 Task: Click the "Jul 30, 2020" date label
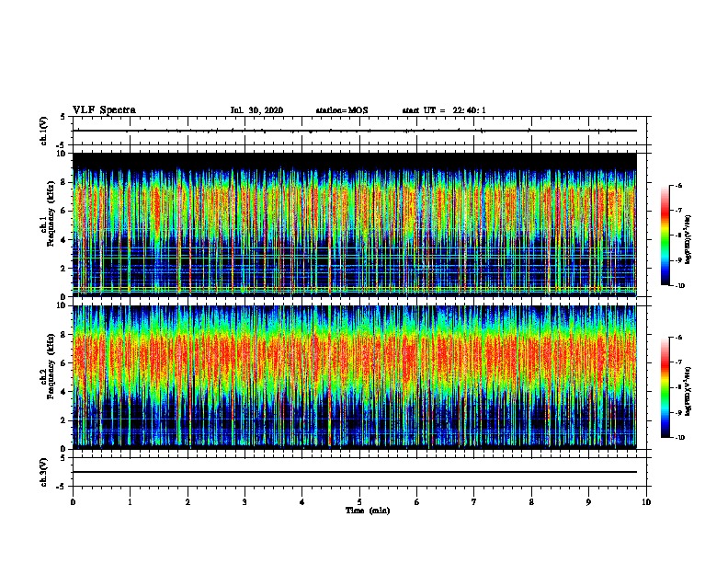pyautogui.click(x=256, y=110)
